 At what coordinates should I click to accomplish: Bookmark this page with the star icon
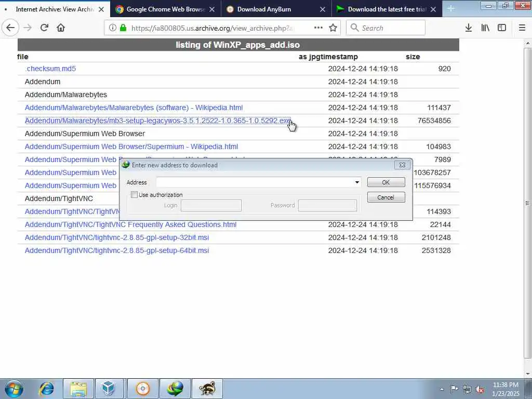pos(333,28)
